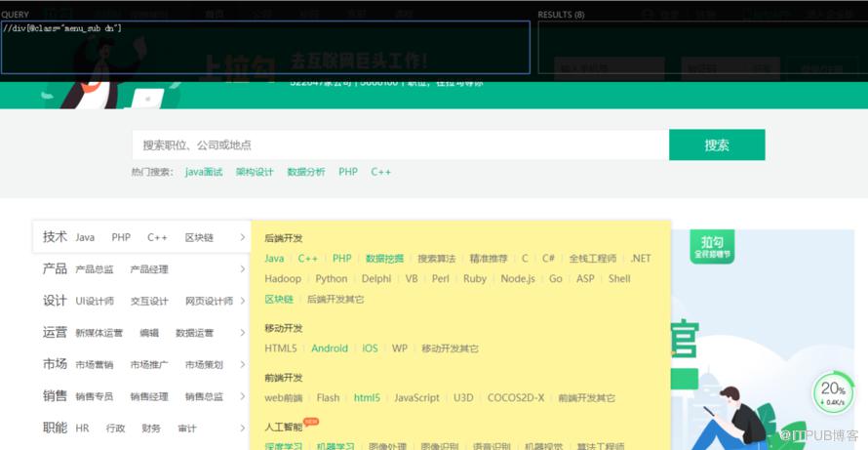Expand the 产品 category arrow
This screenshot has width=868, height=450.
point(243,268)
